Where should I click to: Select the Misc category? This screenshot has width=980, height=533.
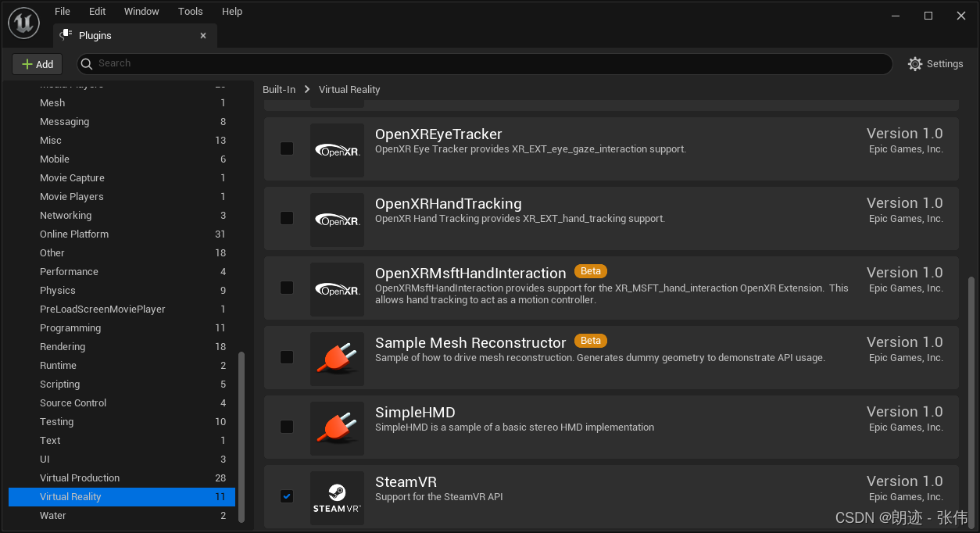(x=122, y=141)
